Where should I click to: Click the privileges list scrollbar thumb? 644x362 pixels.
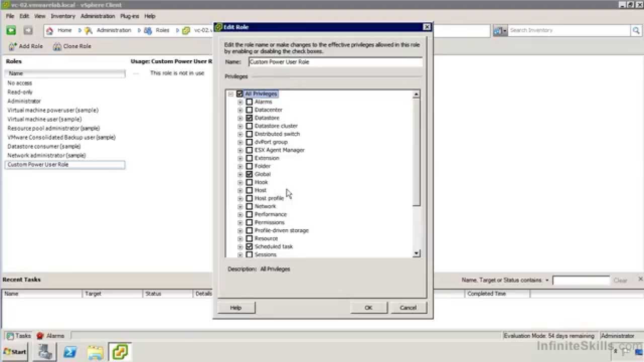416,152
